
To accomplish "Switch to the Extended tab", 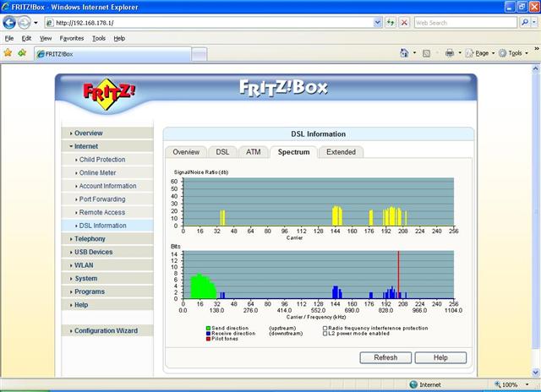I will click(341, 152).
